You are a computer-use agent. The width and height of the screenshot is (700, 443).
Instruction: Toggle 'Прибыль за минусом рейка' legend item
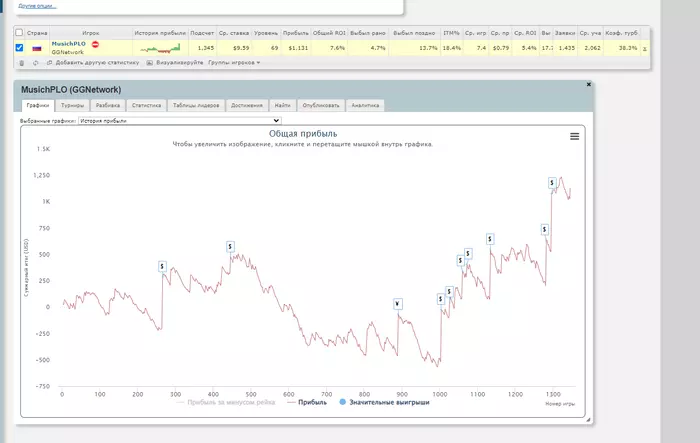(x=226, y=402)
